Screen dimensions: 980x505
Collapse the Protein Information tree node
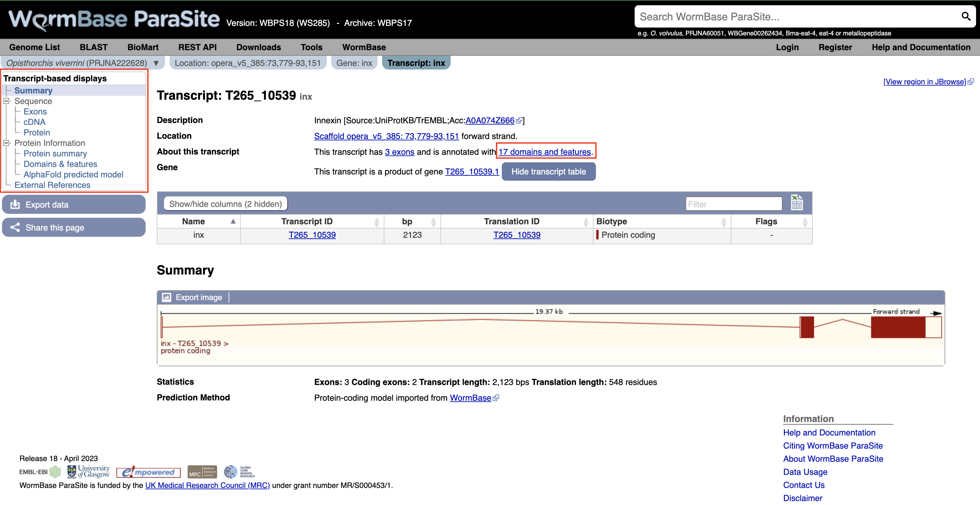click(x=7, y=143)
